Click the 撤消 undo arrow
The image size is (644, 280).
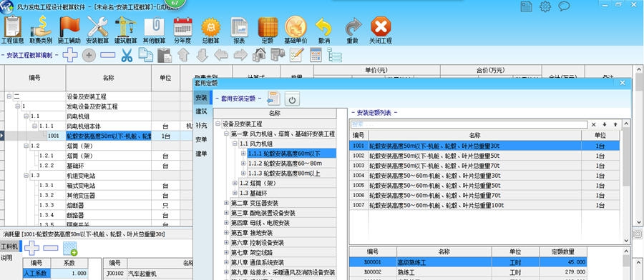click(323, 29)
